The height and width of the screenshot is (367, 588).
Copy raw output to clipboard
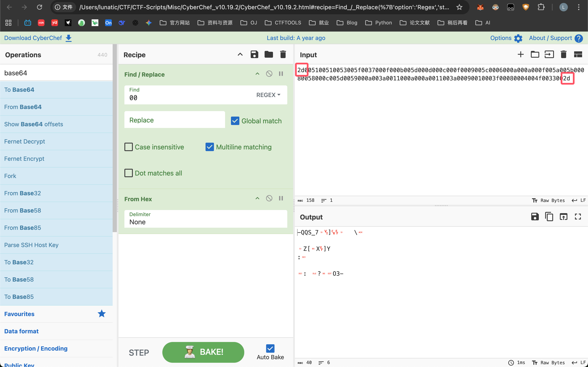coord(549,217)
